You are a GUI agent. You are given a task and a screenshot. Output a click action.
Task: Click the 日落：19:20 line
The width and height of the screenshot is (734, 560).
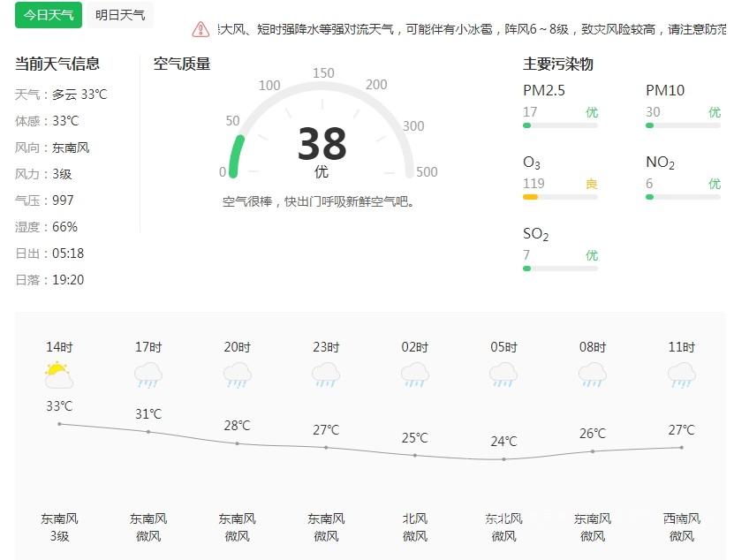(49, 280)
